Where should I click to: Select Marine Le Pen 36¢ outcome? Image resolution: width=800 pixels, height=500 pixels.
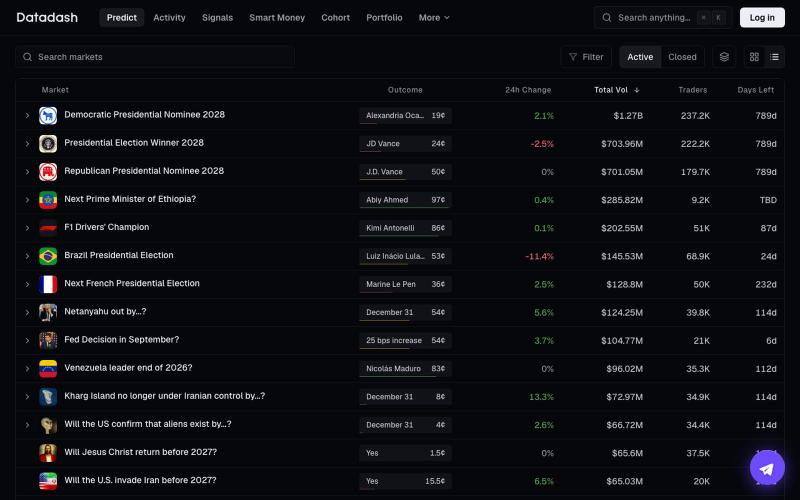click(405, 284)
